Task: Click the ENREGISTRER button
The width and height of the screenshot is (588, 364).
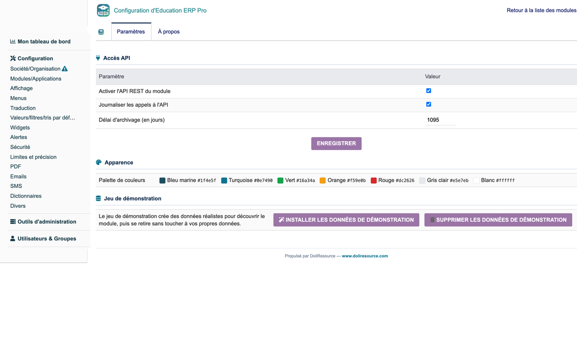Action: point(336,144)
